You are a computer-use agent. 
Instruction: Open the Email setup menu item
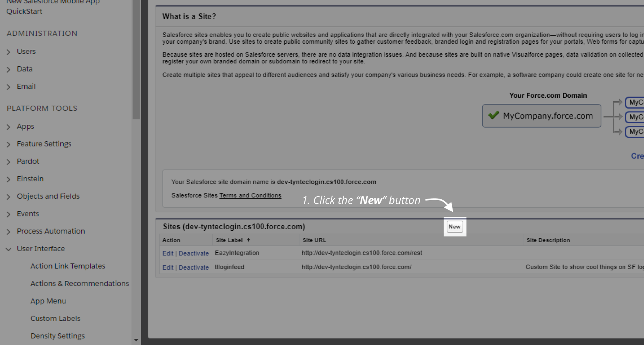click(26, 86)
